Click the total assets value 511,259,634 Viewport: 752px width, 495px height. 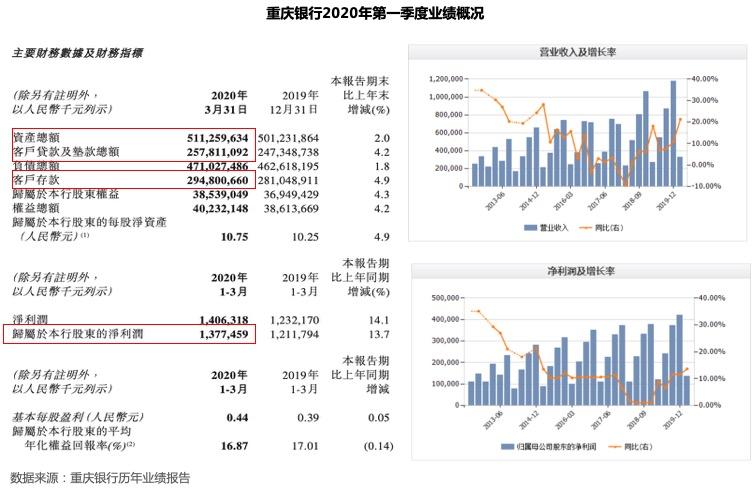tap(218, 138)
